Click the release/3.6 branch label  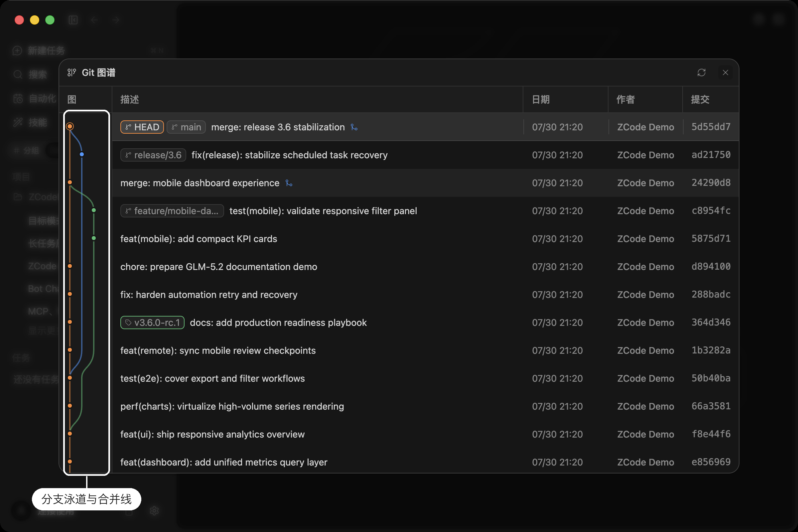153,155
